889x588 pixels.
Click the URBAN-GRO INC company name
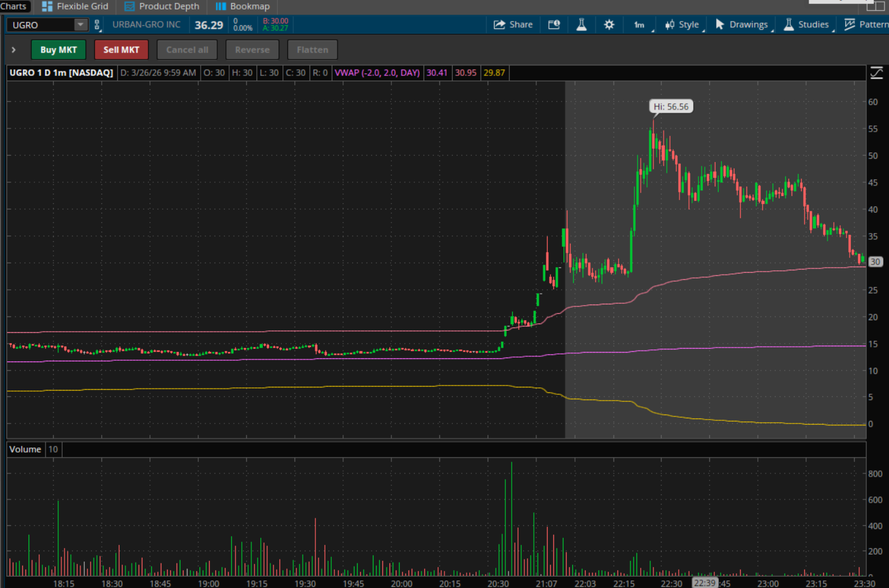[146, 25]
